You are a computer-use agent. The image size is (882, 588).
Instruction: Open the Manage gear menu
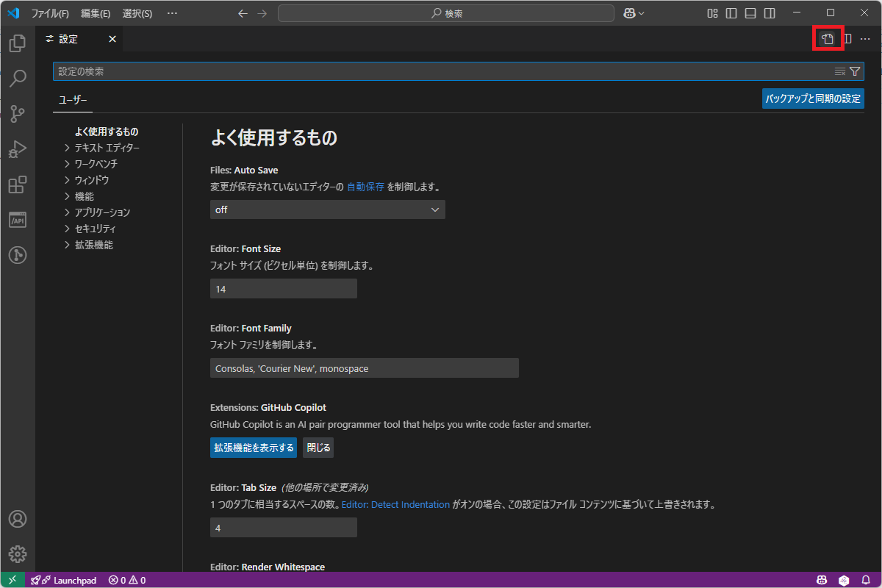click(x=17, y=554)
